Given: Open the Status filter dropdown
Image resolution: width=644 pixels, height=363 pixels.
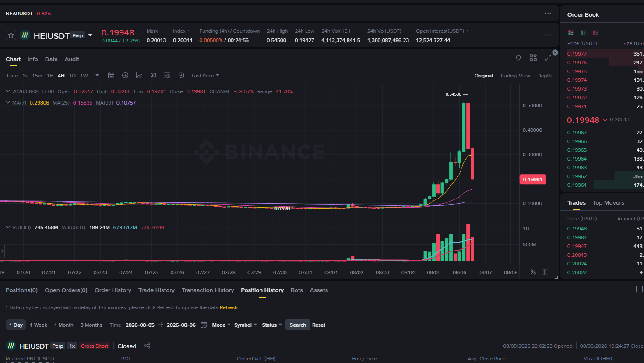Looking at the screenshot, I should coord(272,325).
